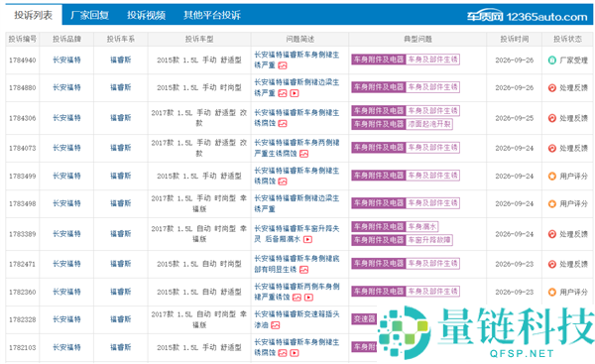Click 车身及部件生锈 tag in row 1782471
The height and width of the screenshot is (364, 595).
tap(432, 264)
